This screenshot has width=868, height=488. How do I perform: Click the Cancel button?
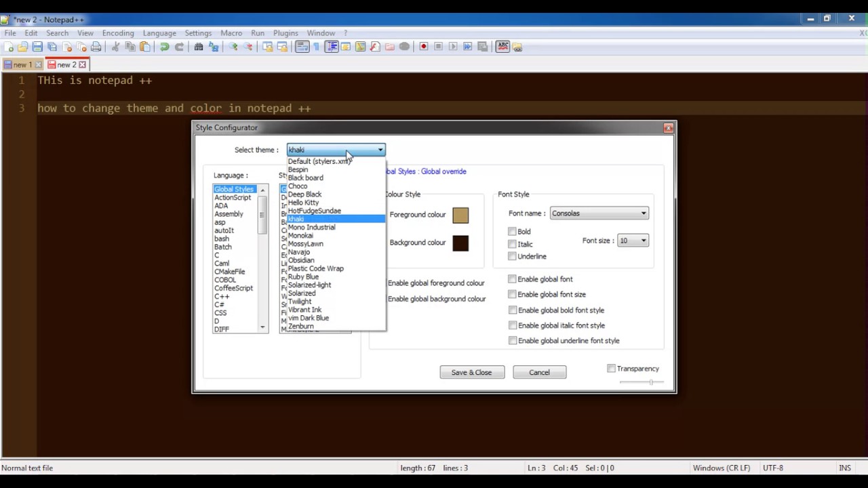tap(539, 372)
